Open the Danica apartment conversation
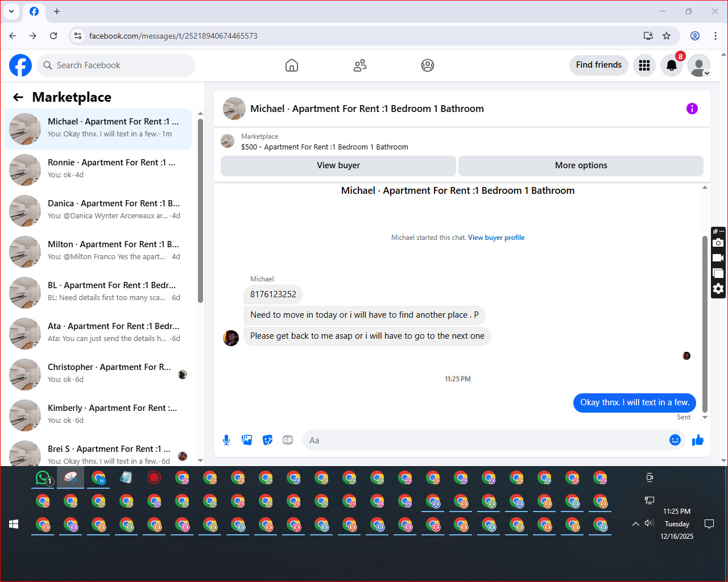 tap(98, 210)
